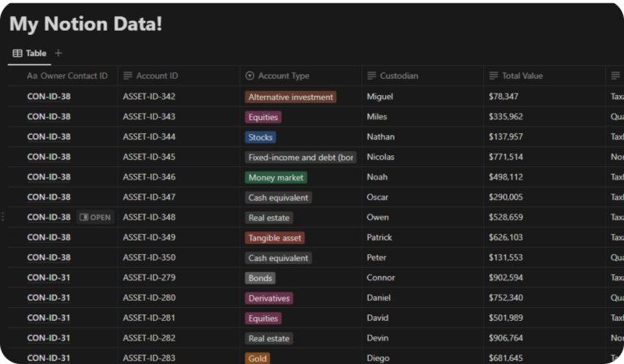Click the select icon in Account Type header
The height and width of the screenshot is (364, 624).
tap(249, 76)
